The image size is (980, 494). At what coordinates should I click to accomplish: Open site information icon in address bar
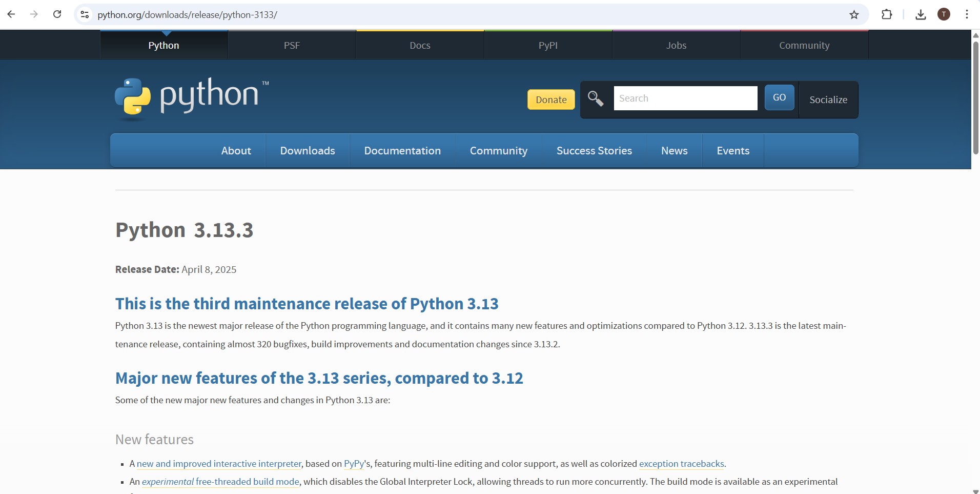pos(85,15)
